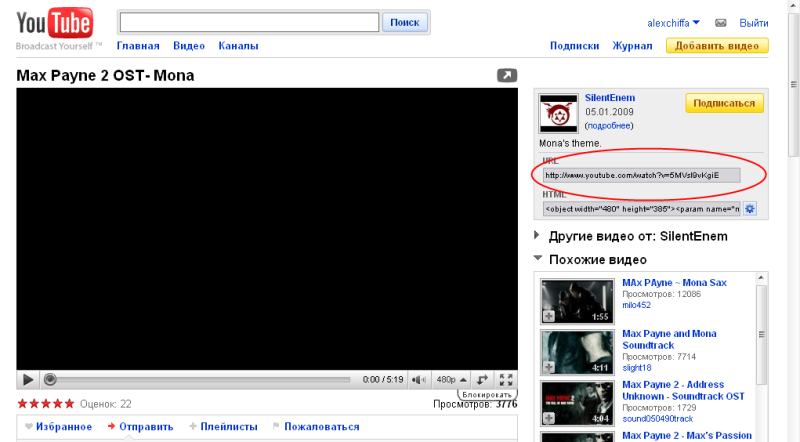The image size is (800, 442).
Task: Click the MAx PAyne ~ Mona Sax thumbnail
Action: click(x=578, y=301)
